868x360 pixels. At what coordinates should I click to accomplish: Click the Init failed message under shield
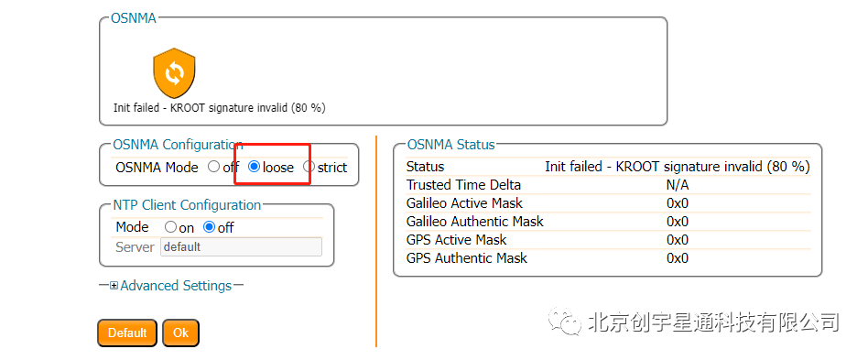(x=219, y=108)
